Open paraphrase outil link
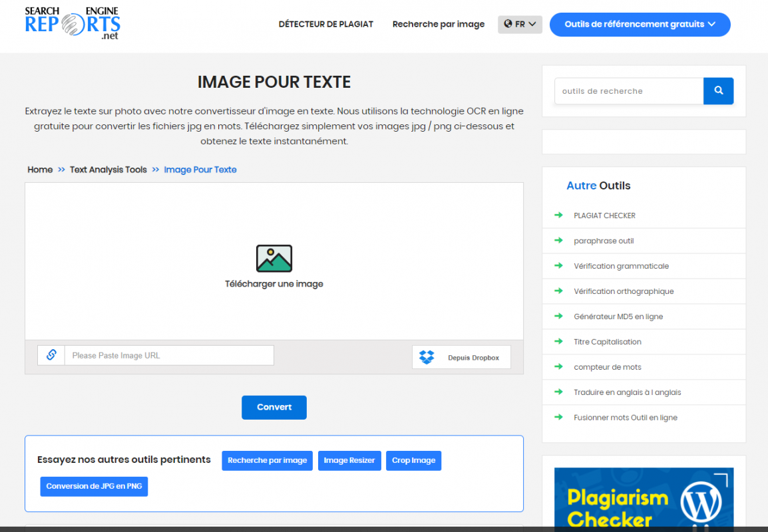Screen dimensions: 768x532 click(604, 241)
